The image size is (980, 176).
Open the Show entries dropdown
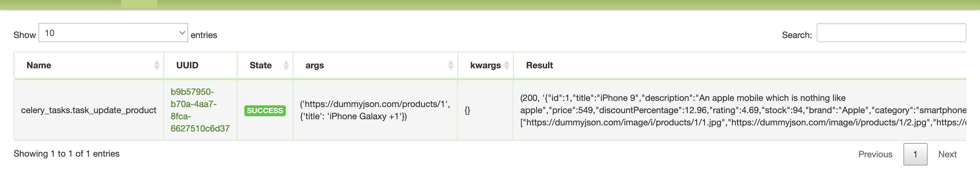(x=113, y=33)
